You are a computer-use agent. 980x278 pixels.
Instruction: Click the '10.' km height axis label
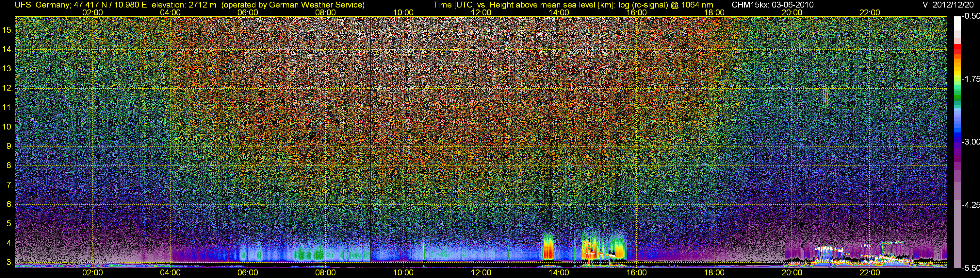click(8, 127)
